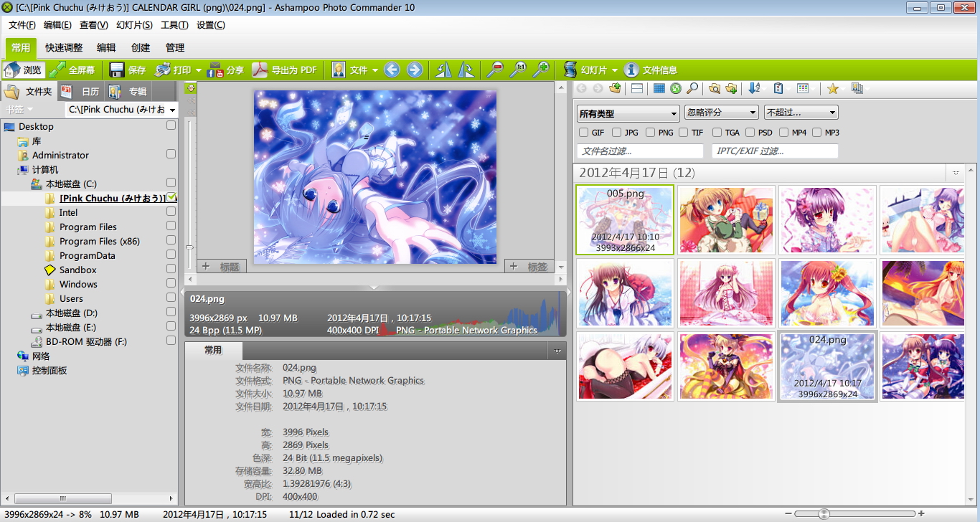Share the photo via 分享

(226, 70)
